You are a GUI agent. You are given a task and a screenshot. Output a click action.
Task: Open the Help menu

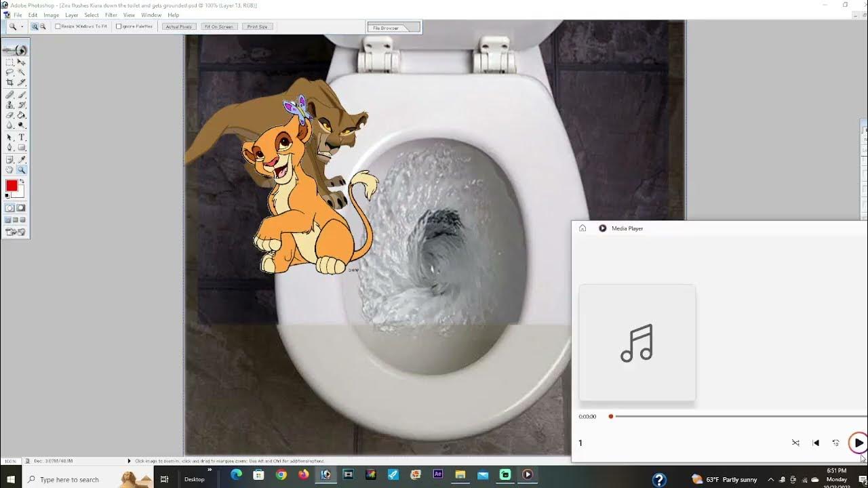[x=174, y=15]
